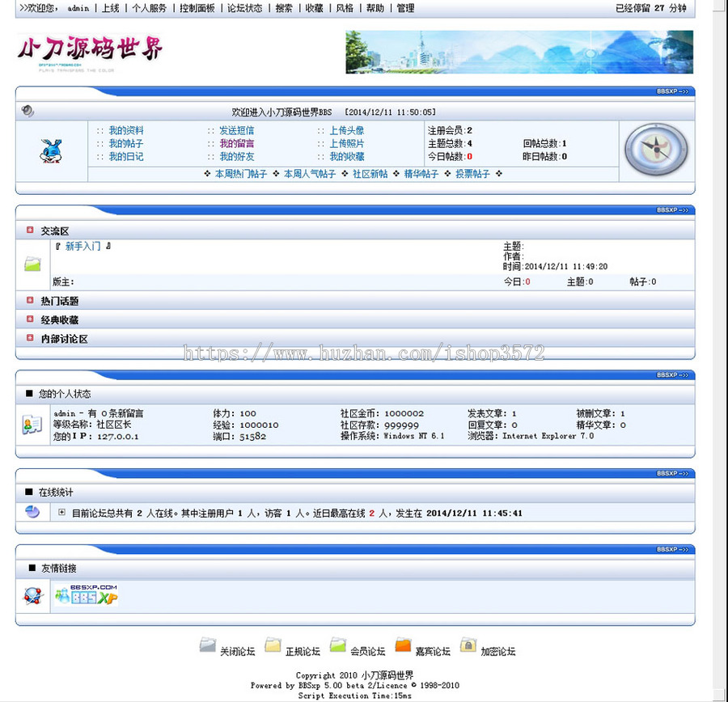This screenshot has height=702, width=728.
Task: Click the guest forum orange folder icon
Action: pyautogui.click(x=403, y=645)
